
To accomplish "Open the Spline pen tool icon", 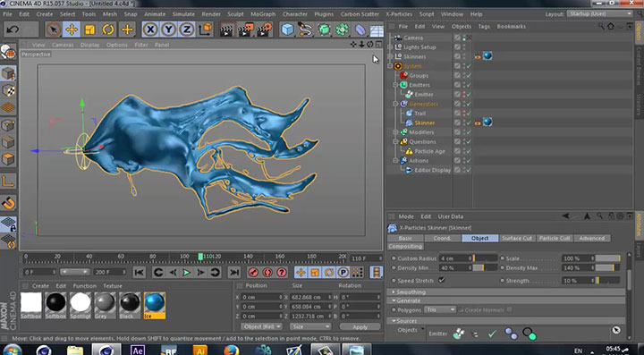I will point(306,30).
